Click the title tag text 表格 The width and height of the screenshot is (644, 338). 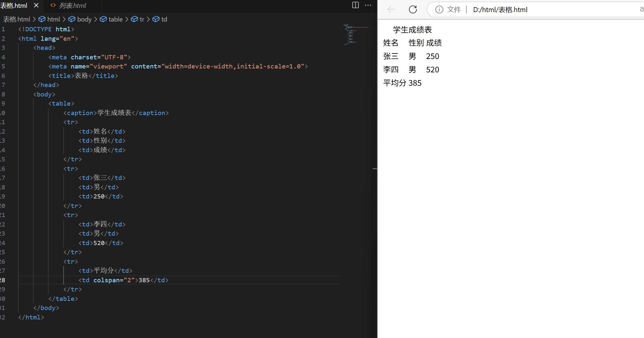[82, 76]
